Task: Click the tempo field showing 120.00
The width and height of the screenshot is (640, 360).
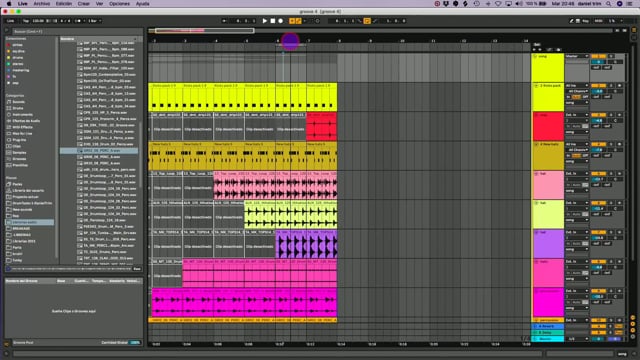Action: 38,21
